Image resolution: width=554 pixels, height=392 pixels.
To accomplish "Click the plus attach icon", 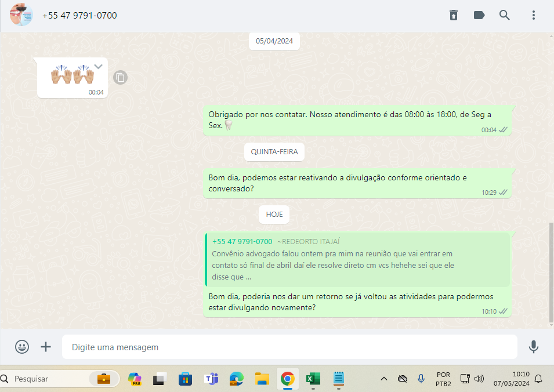I will 46,347.
